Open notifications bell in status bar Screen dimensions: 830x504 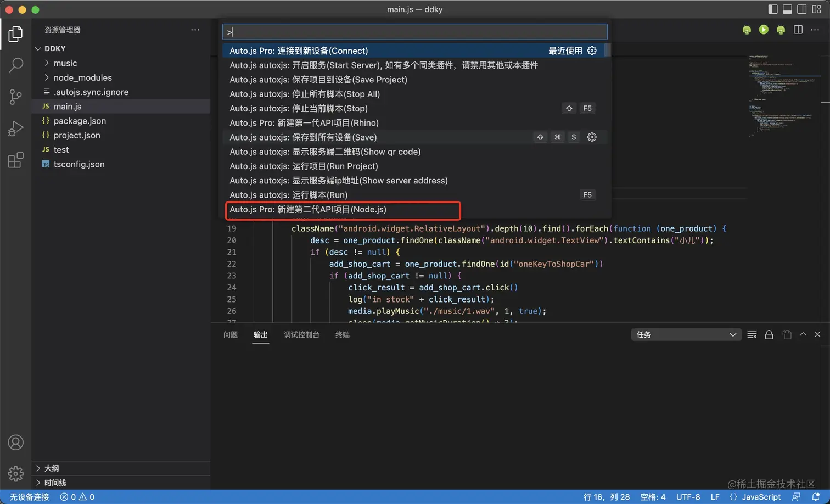816,497
